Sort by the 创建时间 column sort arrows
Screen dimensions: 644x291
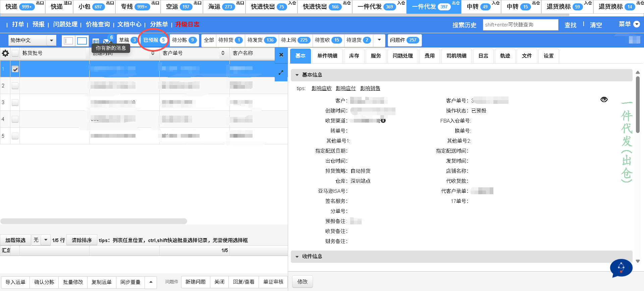(153, 53)
